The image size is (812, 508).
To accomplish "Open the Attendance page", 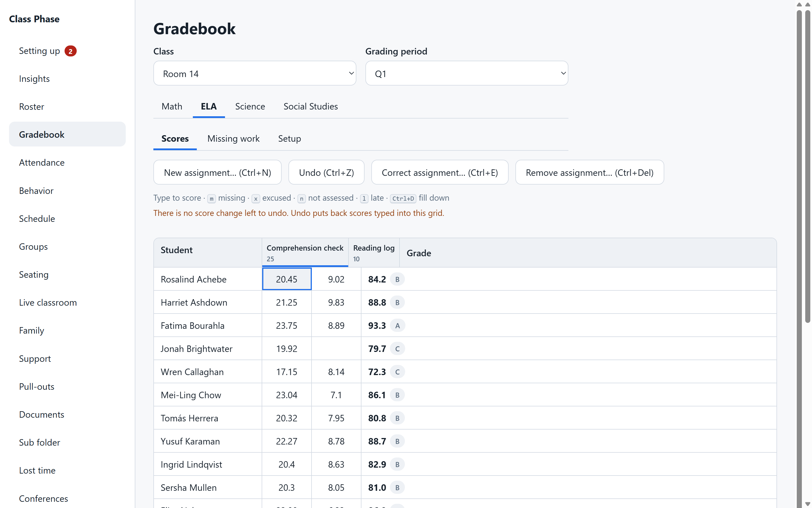I will (x=67, y=163).
